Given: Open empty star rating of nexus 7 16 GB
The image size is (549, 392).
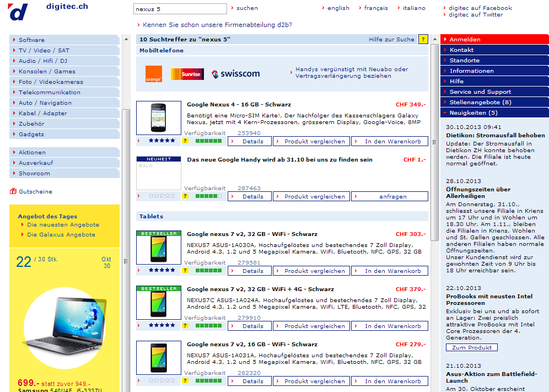Looking at the screenshot, I should [162, 380].
